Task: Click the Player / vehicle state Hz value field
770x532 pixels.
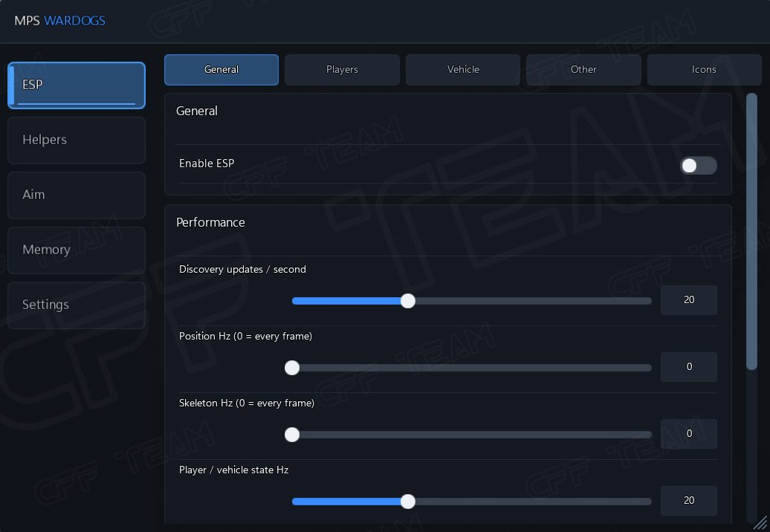Action: tap(688, 501)
